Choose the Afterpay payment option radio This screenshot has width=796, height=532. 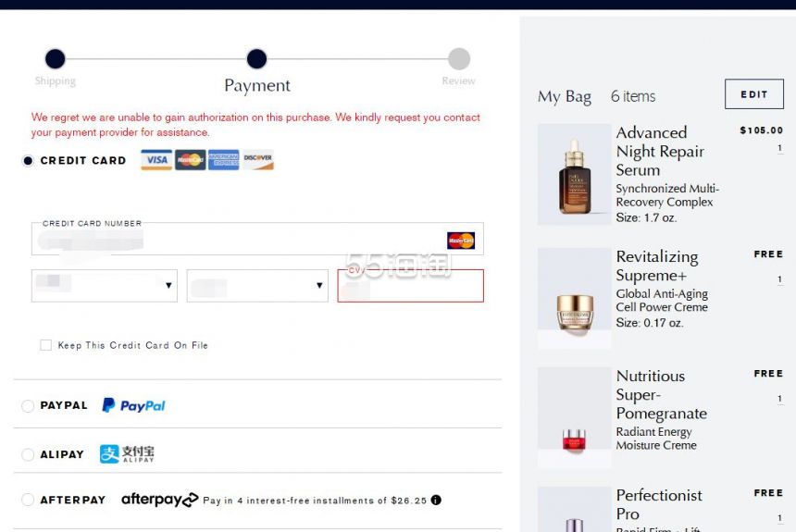pos(28,500)
